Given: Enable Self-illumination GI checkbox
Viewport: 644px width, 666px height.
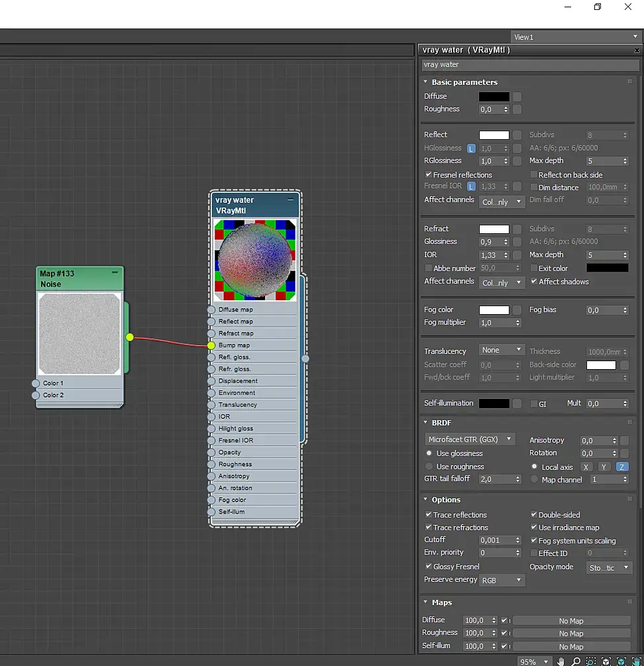Looking at the screenshot, I should coord(533,404).
